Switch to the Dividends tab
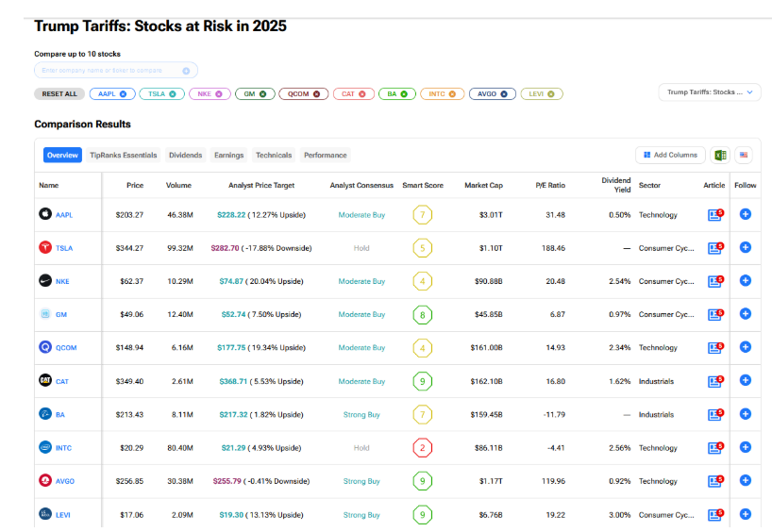 [186, 155]
